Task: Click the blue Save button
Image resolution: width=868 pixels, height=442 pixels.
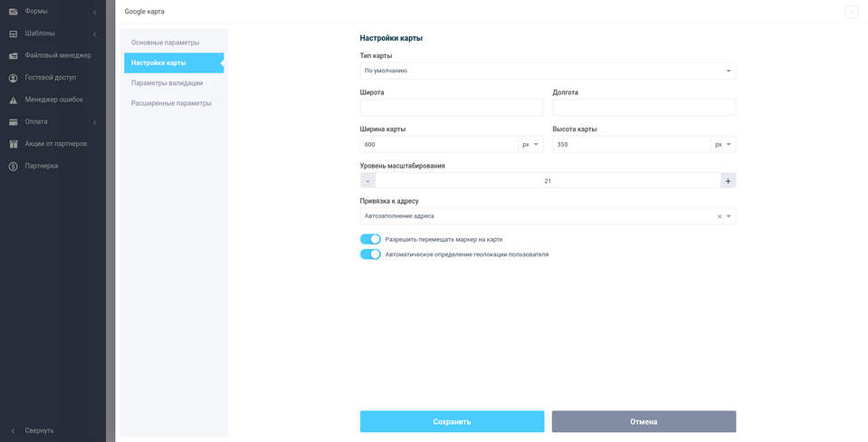Action: coord(452,421)
